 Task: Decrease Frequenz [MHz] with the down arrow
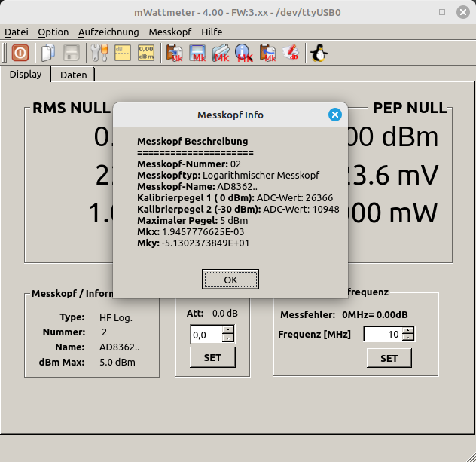[x=408, y=338]
